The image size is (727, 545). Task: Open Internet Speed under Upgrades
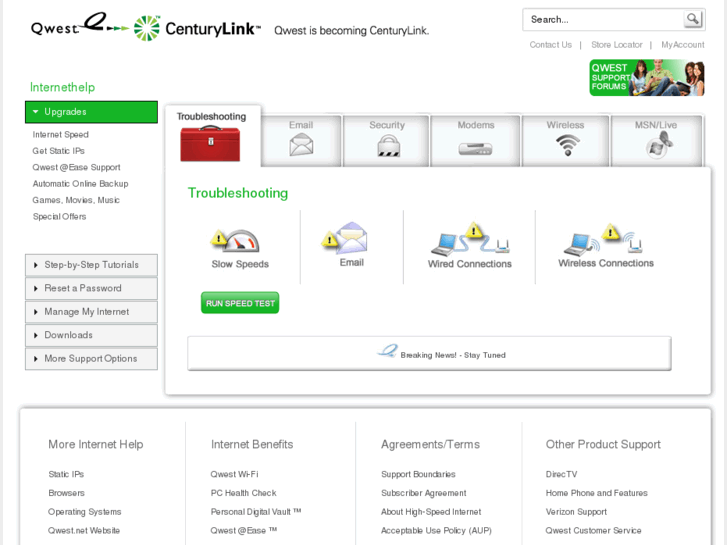[x=60, y=135]
